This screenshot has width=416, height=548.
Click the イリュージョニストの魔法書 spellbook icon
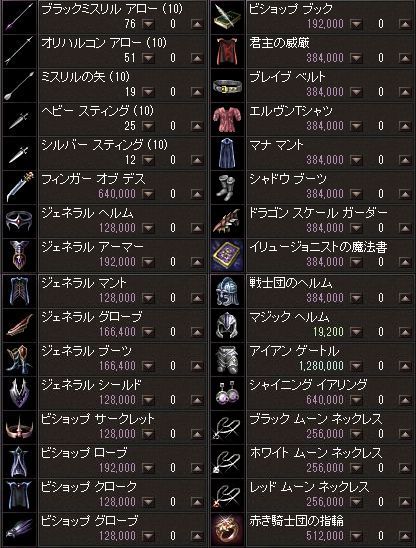tap(227, 254)
